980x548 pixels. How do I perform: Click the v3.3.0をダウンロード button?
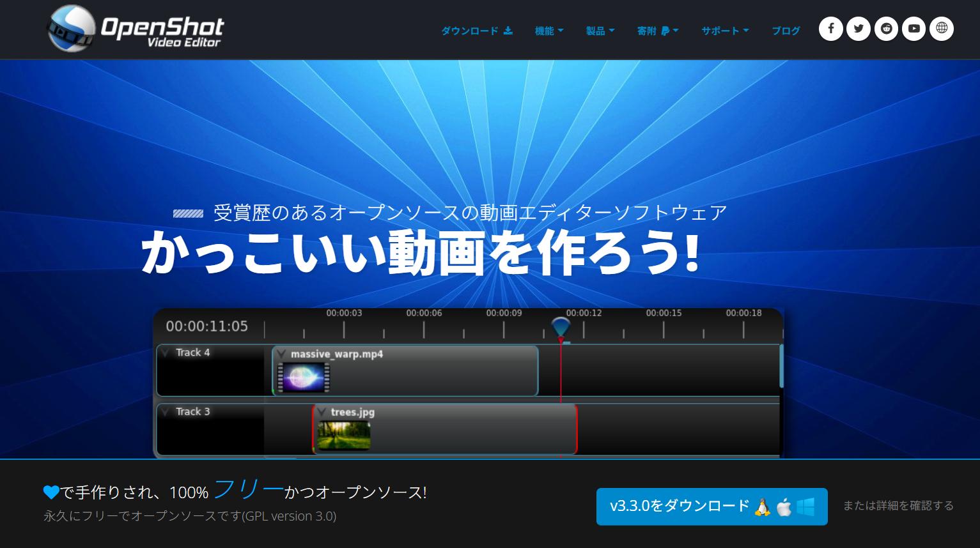pyautogui.click(x=712, y=506)
